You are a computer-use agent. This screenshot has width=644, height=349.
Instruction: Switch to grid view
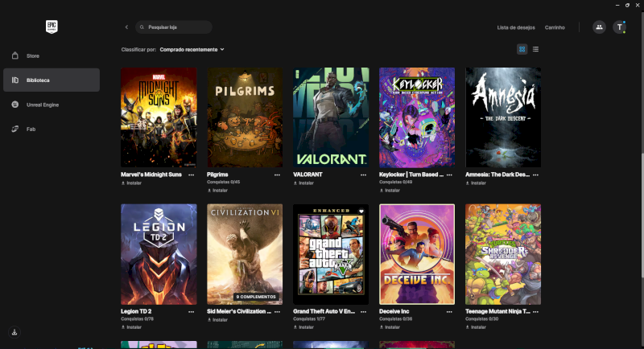click(x=522, y=49)
